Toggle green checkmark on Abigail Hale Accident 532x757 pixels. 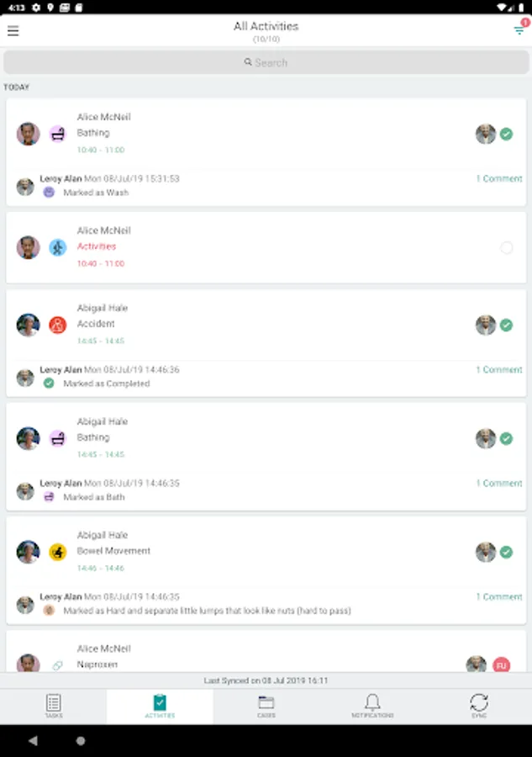(x=507, y=325)
